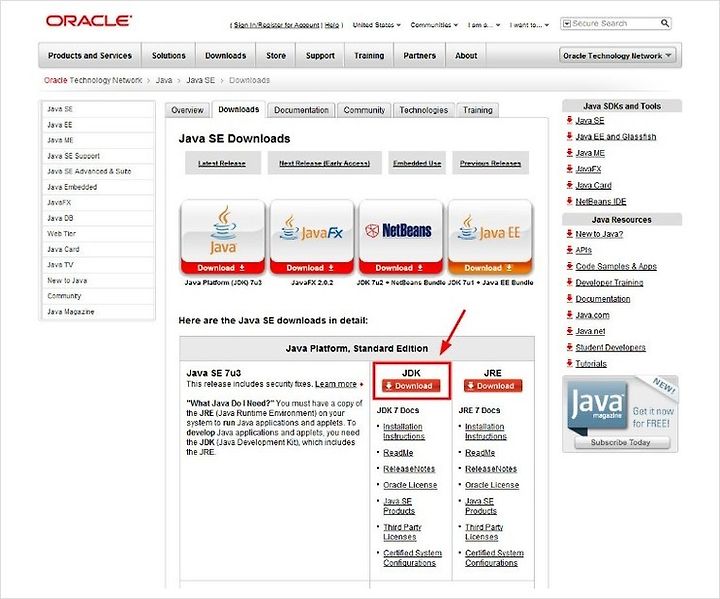The height and width of the screenshot is (599, 720).
Task: Open the Help link in header
Action: [x=332, y=25]
